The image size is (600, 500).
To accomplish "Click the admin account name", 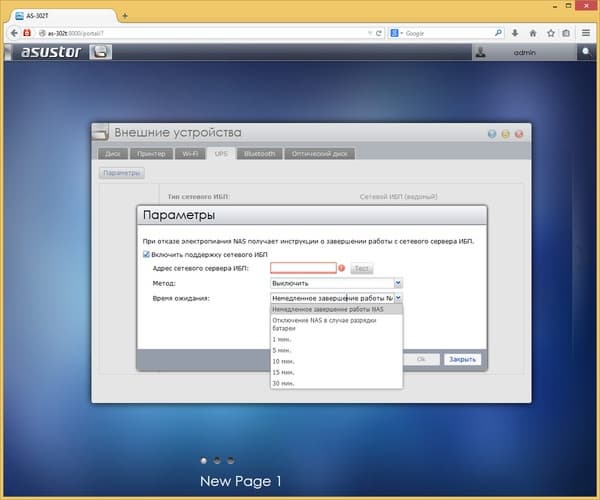I will tap(525, 52).
